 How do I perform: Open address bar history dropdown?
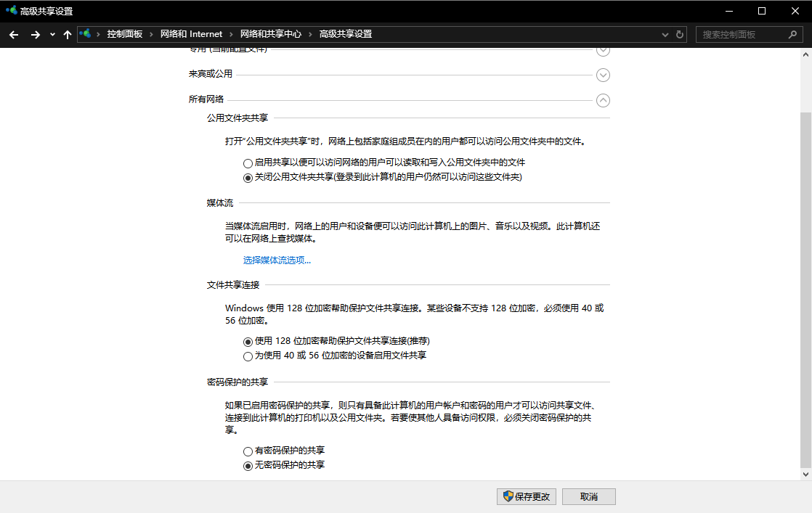665,35
